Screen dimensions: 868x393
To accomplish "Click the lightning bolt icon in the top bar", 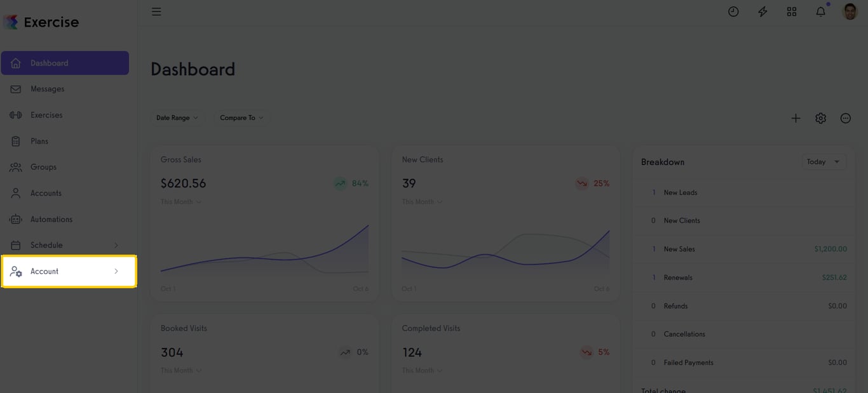I will (x=762, y=11).
